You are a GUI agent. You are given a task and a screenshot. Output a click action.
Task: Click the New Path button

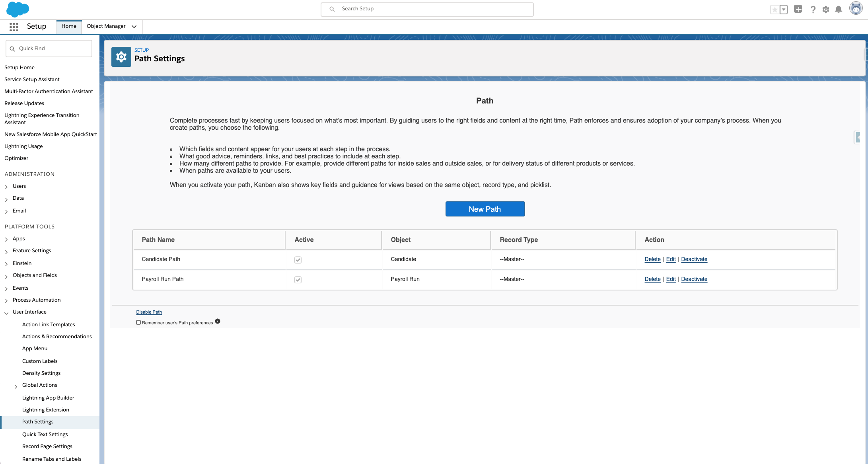[485, 209]
